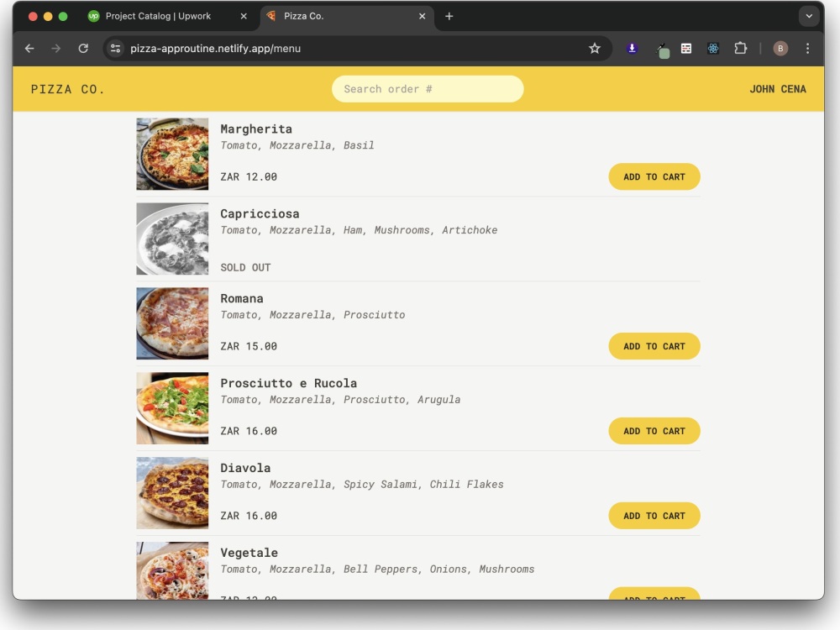The height and width of the screenshot is (630, 840).
Task: Open Chrome three-dot menu
Action: pyautogui.click(x=807, y=49)
